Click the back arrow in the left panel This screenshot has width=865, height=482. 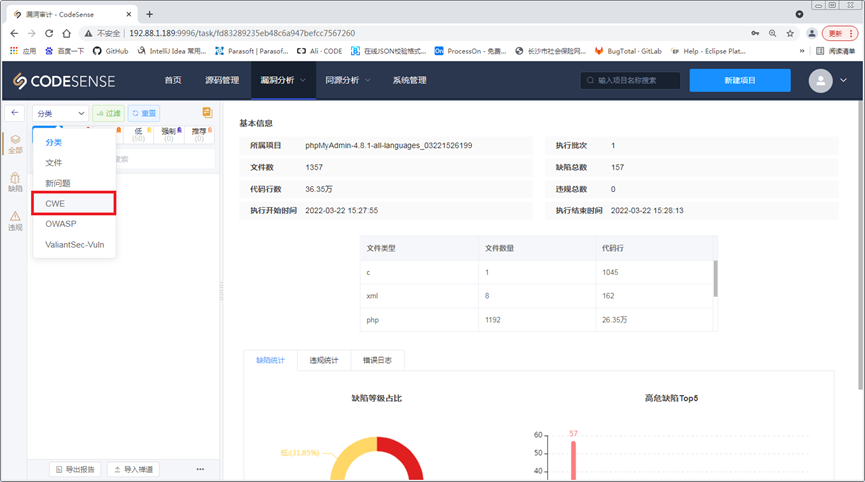(15, 113)
